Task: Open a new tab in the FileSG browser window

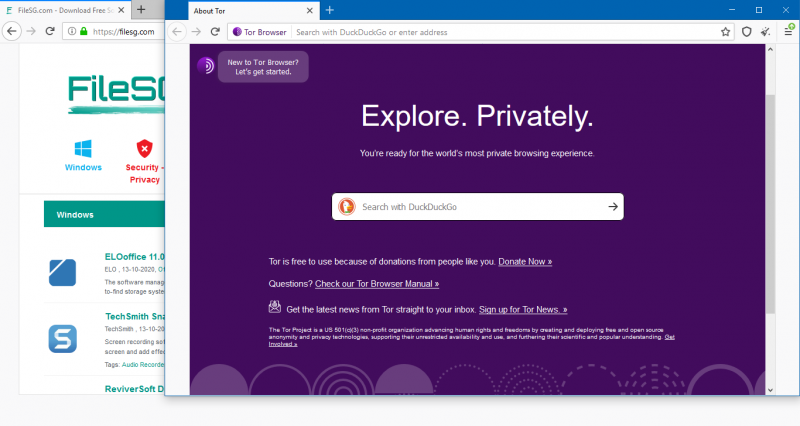Action: point(141,10)
